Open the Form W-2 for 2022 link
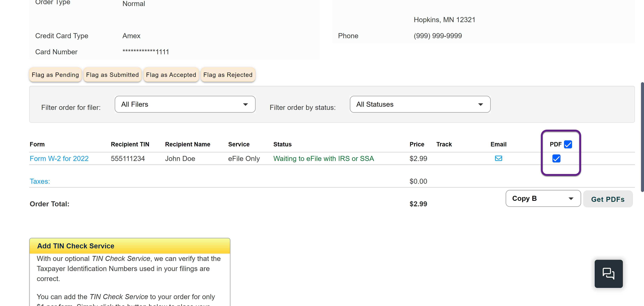Viewport: 644px width, 306px height. click(59, 158)
